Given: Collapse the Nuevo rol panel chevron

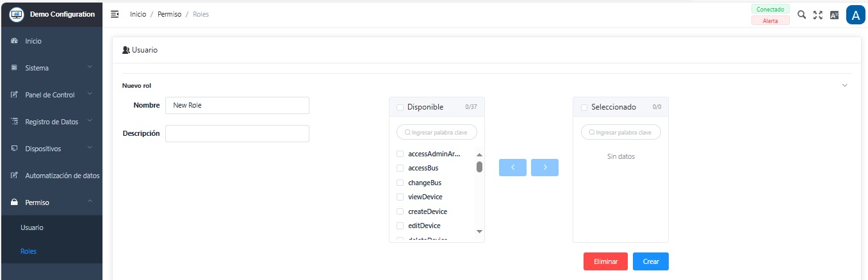Looking at the screenshot, I should click(x=844, y=85).
